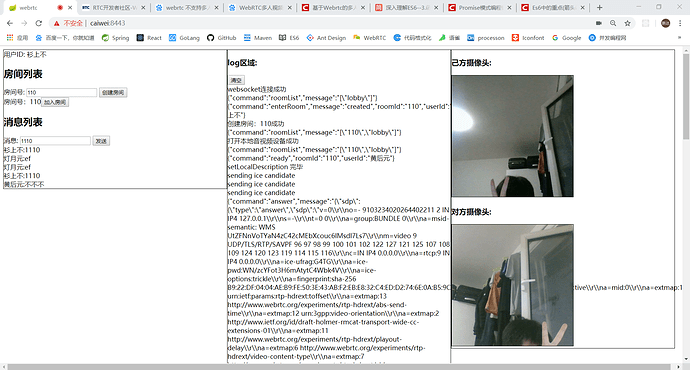Close the active webrtc tab
690x370 pixels.
click(70, 7)
